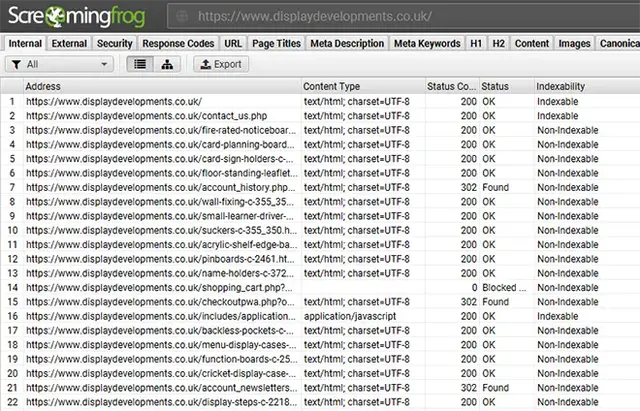This screenshot has height=411, width=640.
Task: Click the list view icon
Action: pyautogui.click(x=140, y=64)
